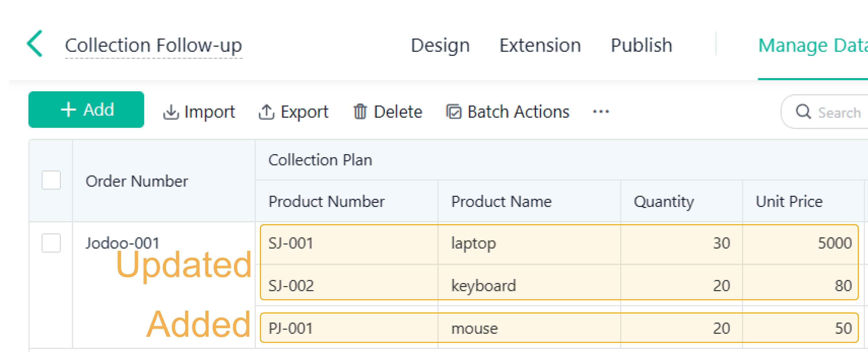Click the Order Number column header
Image resolution: width=868 pixels, height=352 pixels.
[x=137, y=181]
